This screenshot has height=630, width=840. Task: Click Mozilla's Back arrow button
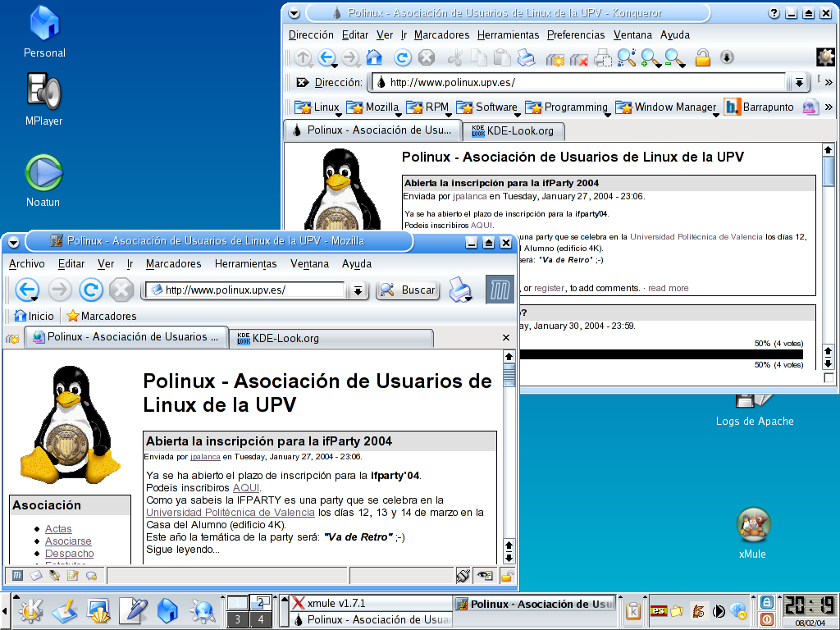point(26,290)
